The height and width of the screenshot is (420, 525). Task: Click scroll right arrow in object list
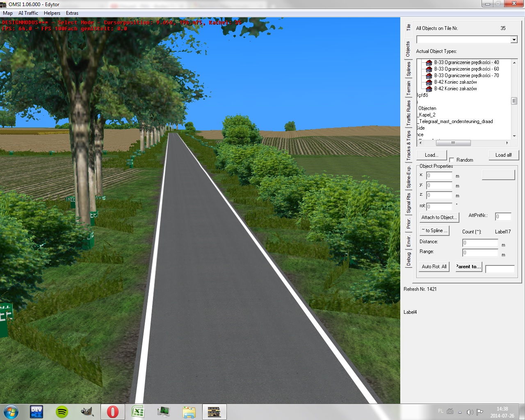click(507, 143)
